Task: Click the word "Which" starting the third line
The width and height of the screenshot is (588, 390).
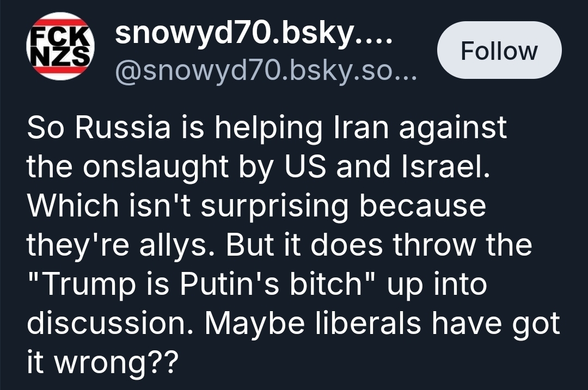Action: [x=72, y=206]
